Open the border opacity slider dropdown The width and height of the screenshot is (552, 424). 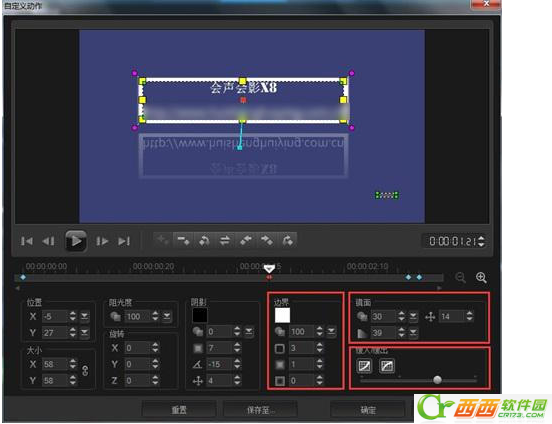[x=331, y=331]
